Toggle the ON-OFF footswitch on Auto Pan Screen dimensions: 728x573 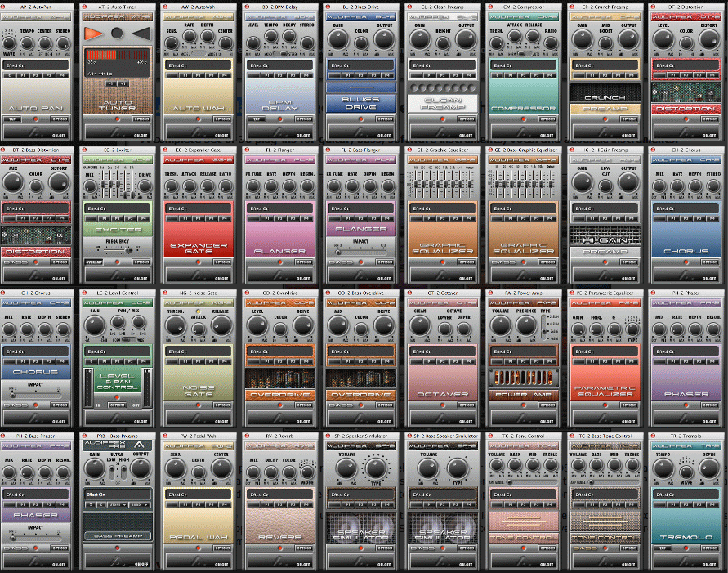[36, 132]
